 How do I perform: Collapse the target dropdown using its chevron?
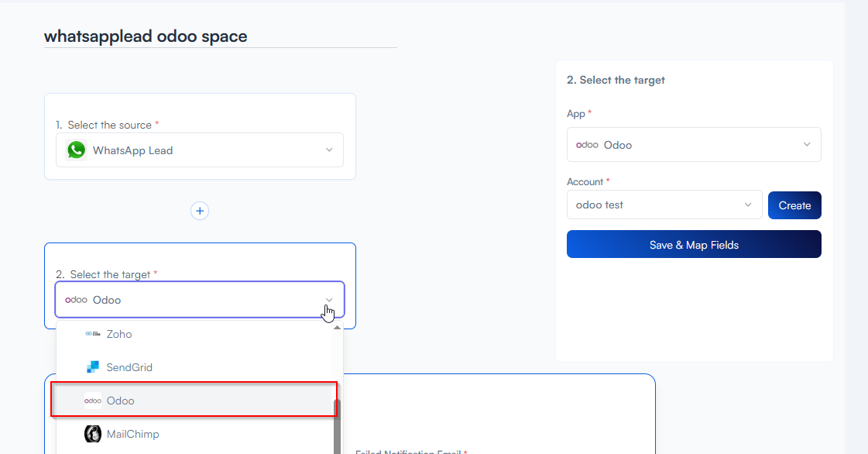pyautogui.click(x=329, y=300)
